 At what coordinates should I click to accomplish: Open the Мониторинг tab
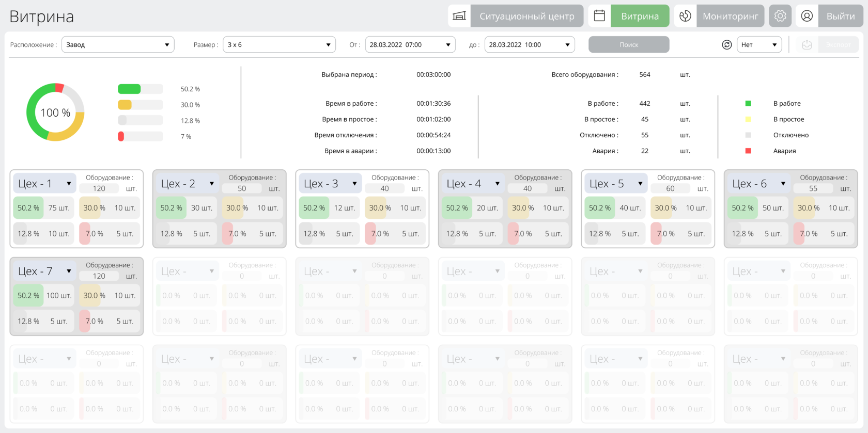point(731,16)
